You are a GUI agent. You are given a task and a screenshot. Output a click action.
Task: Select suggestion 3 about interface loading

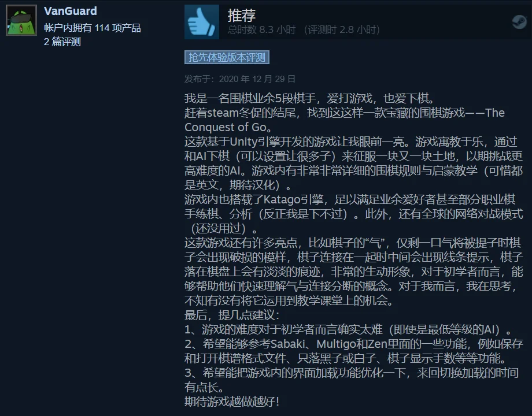coord(352,380)
